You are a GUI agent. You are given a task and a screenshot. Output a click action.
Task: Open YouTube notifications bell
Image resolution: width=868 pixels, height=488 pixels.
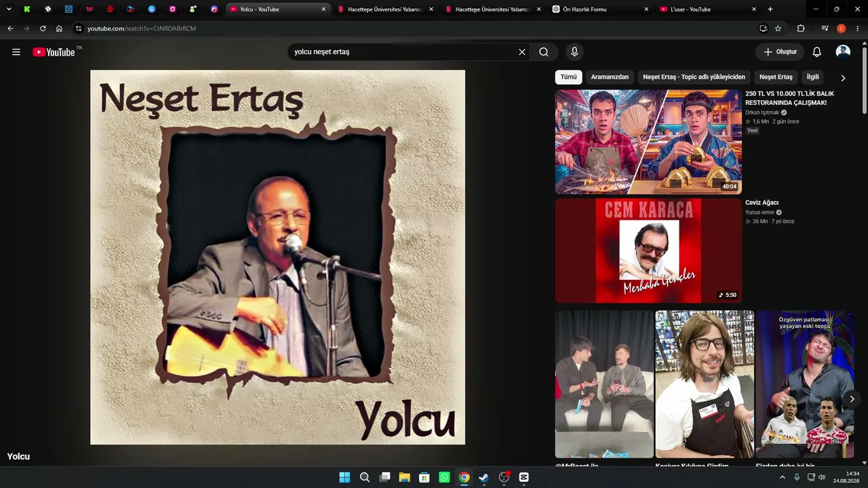[817, 52]
